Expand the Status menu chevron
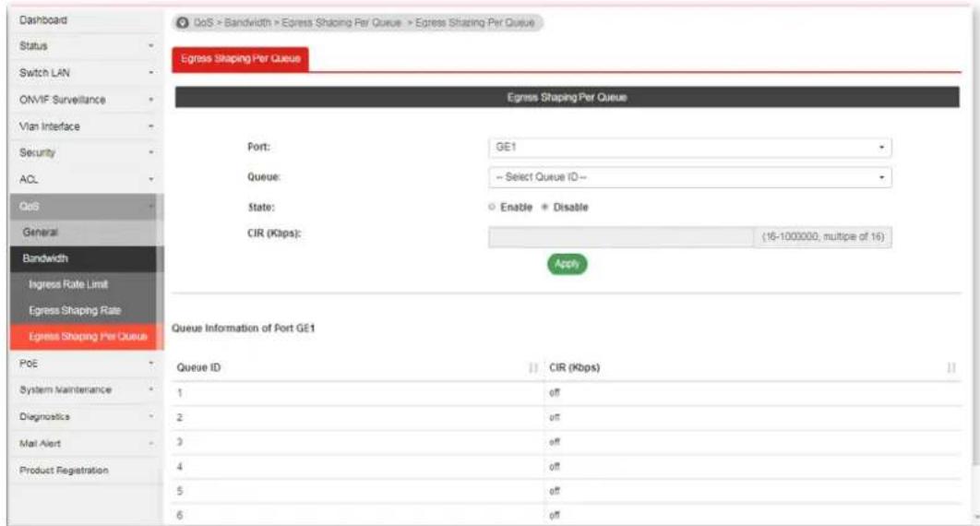The image size is (980, 526). coord(150,46)
